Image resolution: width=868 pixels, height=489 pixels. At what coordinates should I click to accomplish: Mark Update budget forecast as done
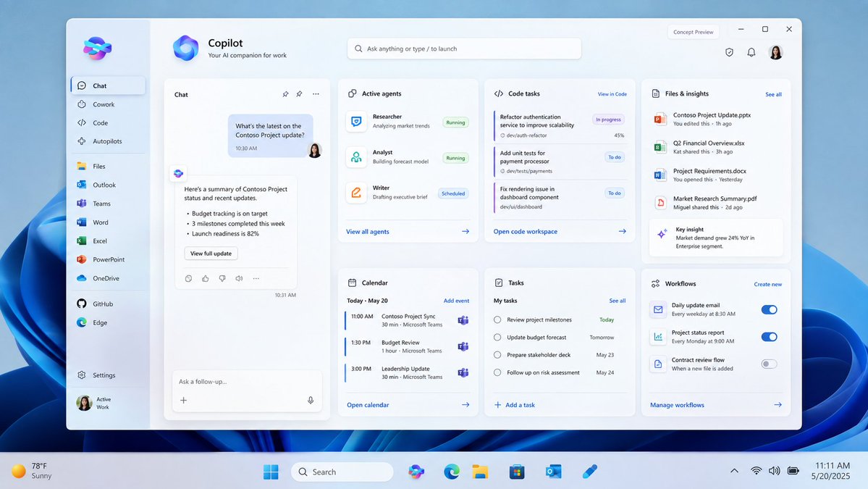(497, 338)
